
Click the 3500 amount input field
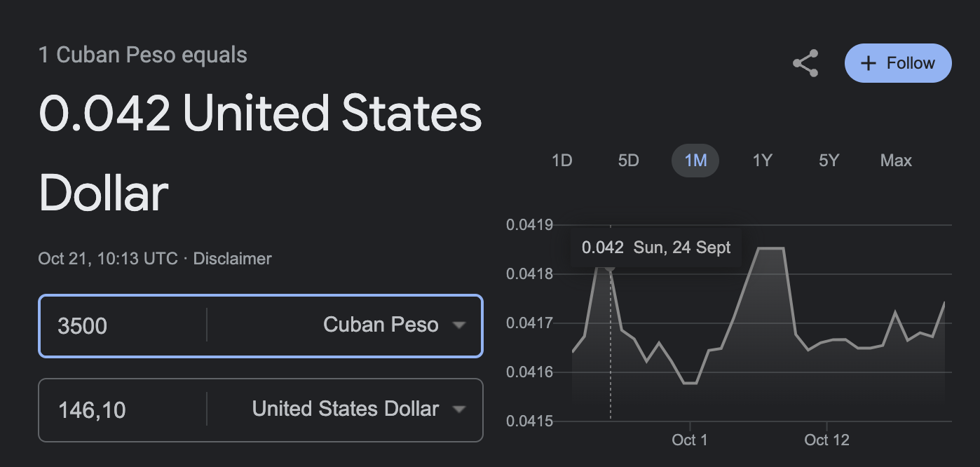pos(123,326)
